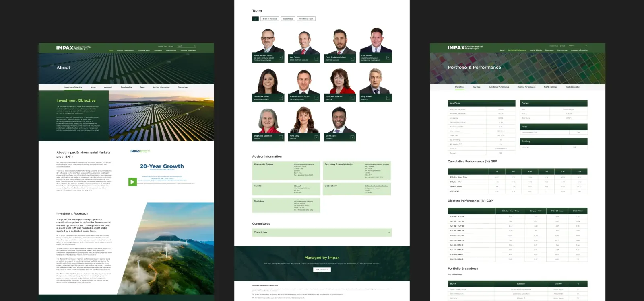Expand Thomas Morris Brown's profile chevron

316,98
